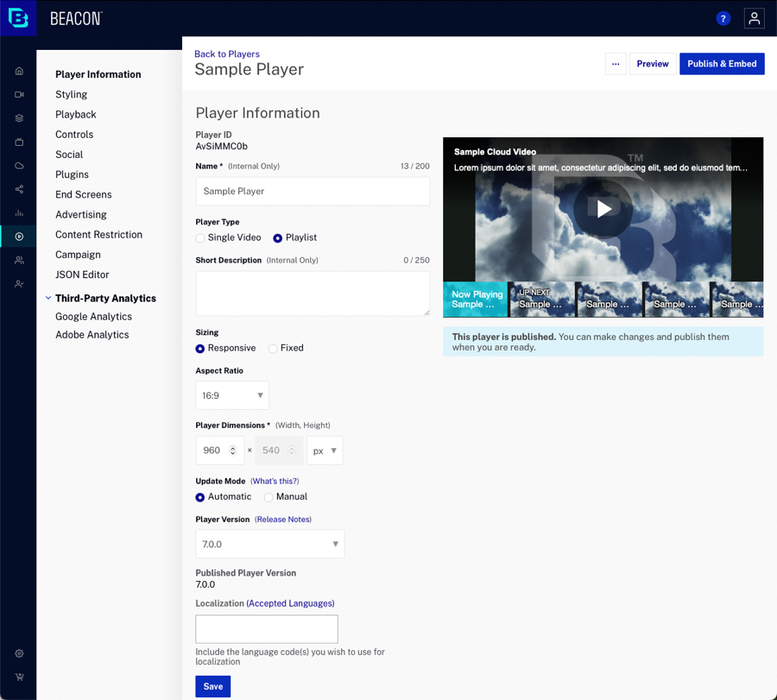Click the play button on video preview
The width and height of the screenshot is (777, 700).
point(603,209)
